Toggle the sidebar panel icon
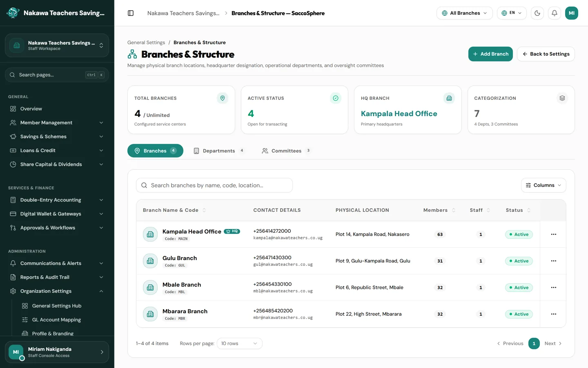 pos(131,13)
